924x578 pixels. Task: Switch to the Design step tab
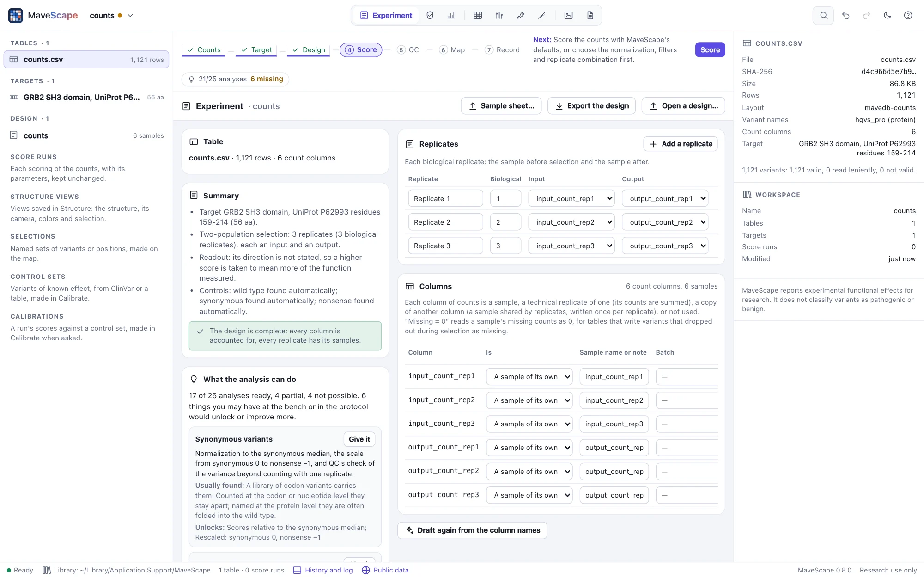[309, 50]
